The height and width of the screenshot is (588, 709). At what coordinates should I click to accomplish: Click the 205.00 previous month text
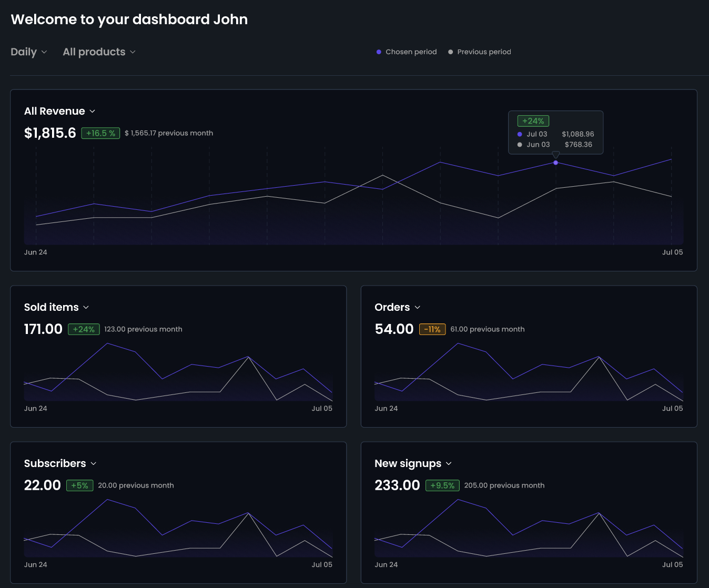(504, 485)
